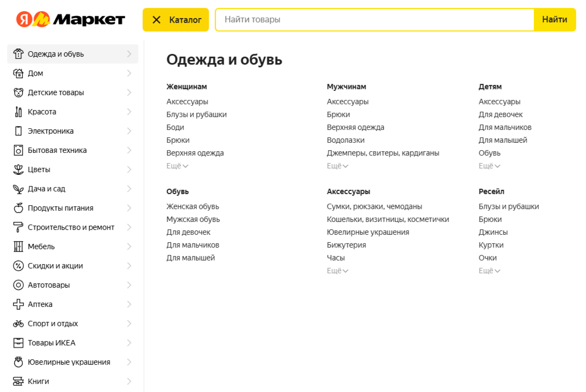Click the Джемперы, свитеры, кардиганы link
The height and width of the screenshot is (392, 586).
[x=383, y=153]
